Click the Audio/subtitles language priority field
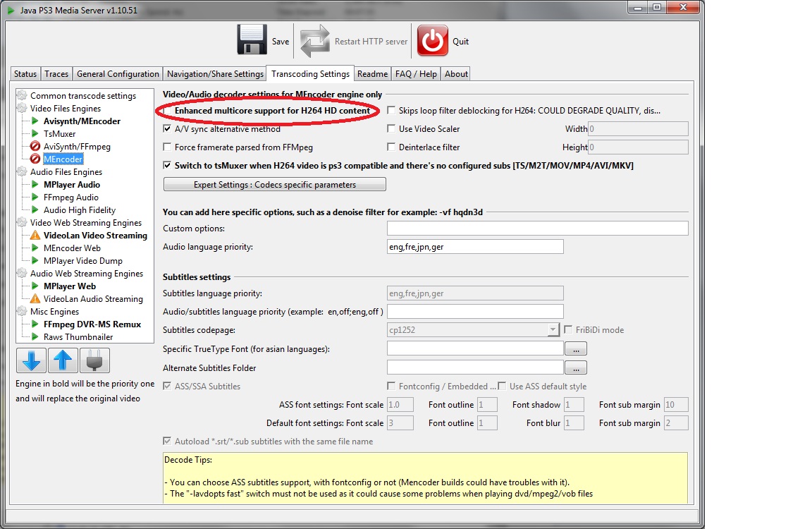Screen dimensions: 812x529 tap(475, 311)
